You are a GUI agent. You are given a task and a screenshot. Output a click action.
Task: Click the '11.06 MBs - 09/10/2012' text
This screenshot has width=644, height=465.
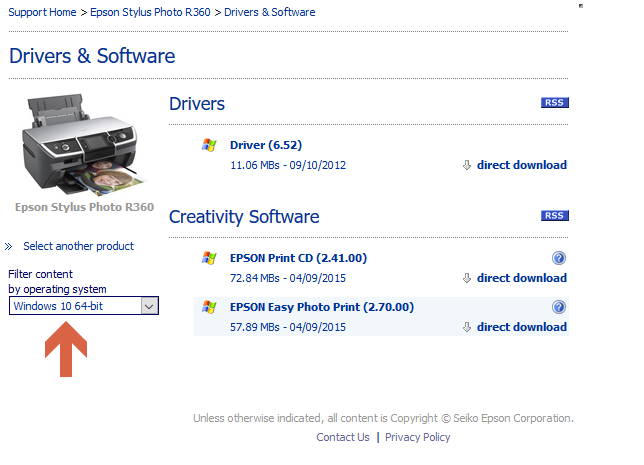point(288,165)
